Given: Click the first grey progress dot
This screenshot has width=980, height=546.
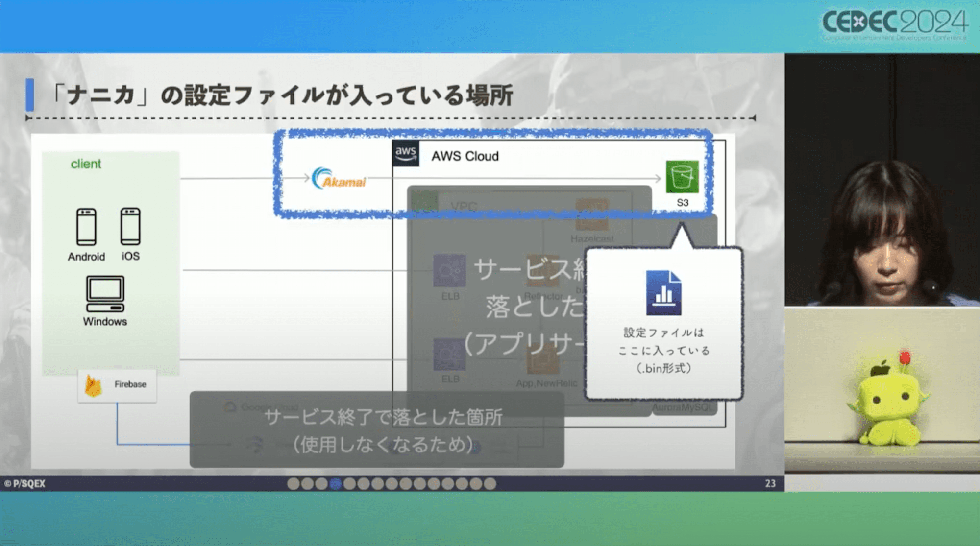Looking at the screenshot, I should 293,484.
